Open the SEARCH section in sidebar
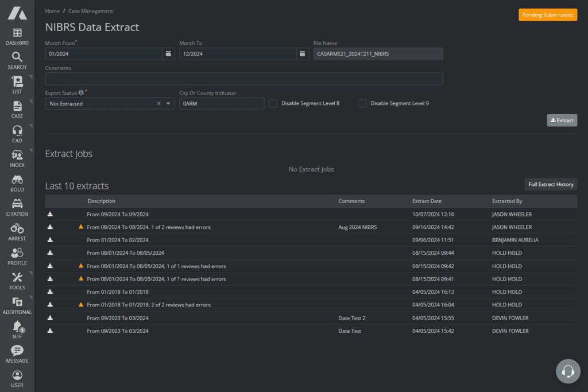 pyautogui.click(x=17, y=57)
